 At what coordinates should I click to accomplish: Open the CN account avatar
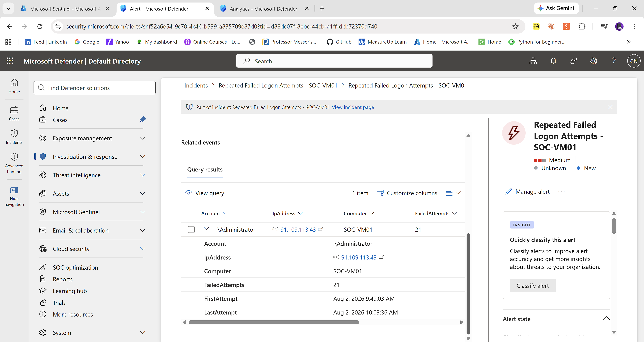[x=633, y=61]
